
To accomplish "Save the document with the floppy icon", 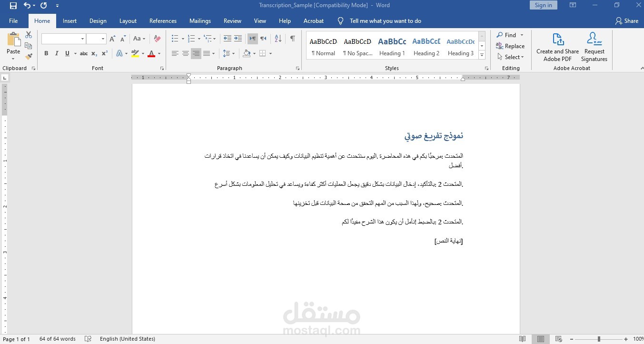I will (x=13, y=6).
